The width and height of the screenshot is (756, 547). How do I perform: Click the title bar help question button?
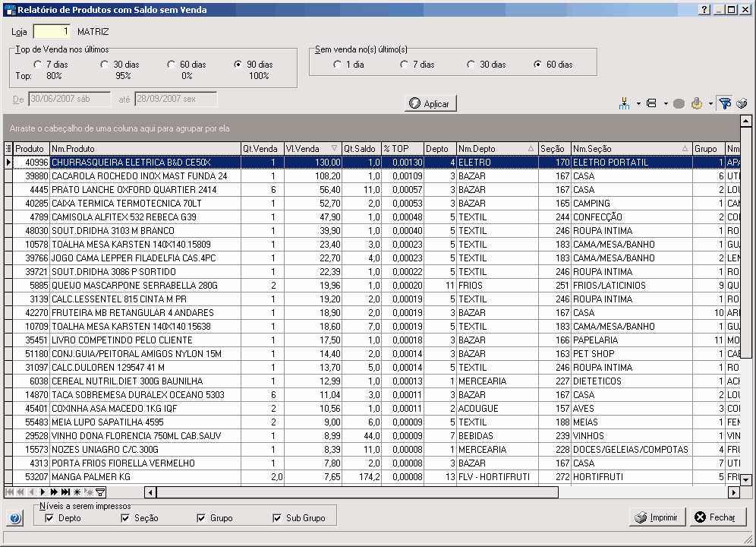tap(704, 10)
